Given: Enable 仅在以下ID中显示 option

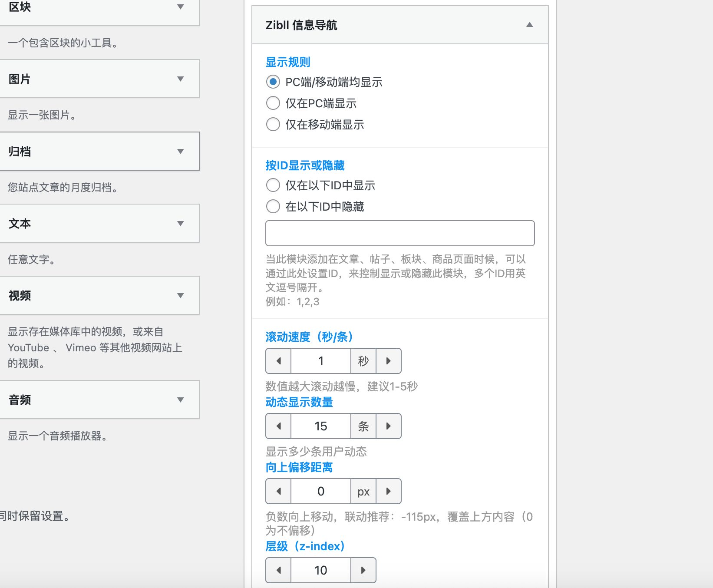Looking at the screenshot, I should [273, 185].
